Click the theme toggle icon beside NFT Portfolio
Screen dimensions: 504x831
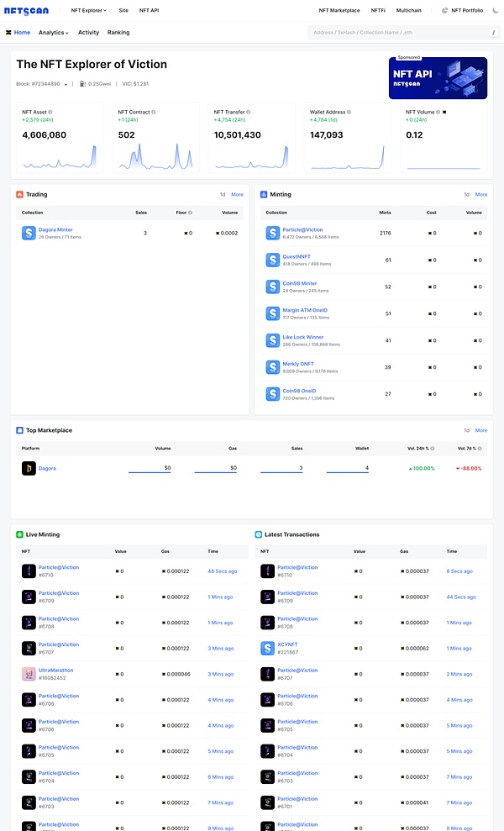[x=445, y=10]
